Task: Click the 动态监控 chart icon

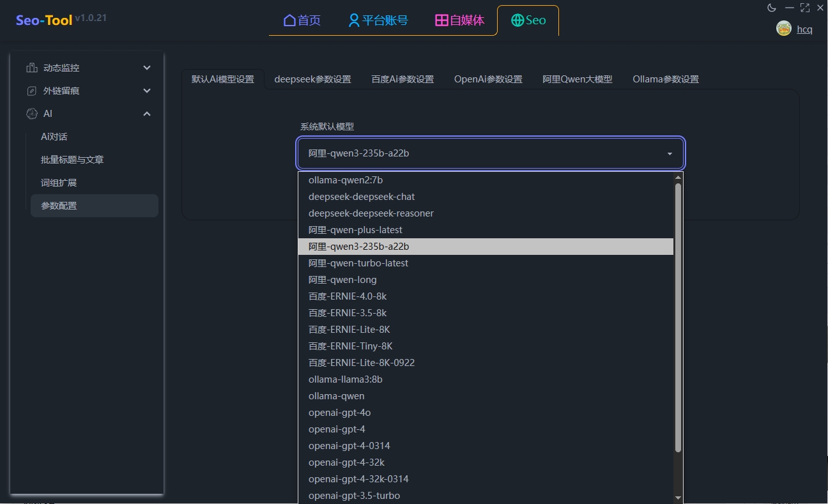Action: [31, 68]
